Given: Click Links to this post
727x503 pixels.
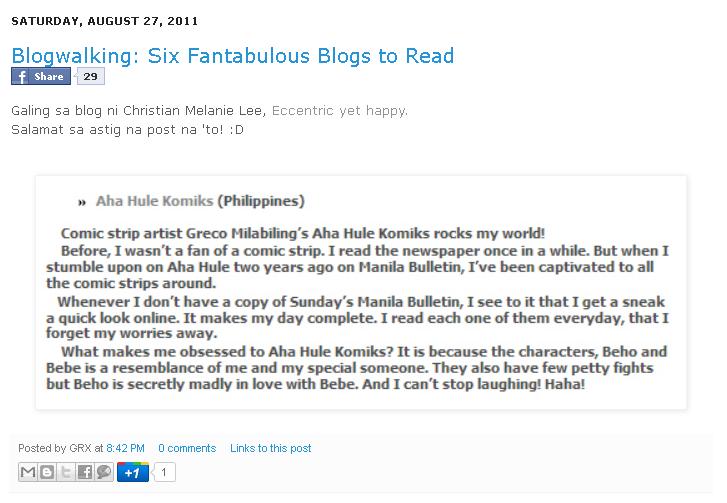Looking at the screenshot, I should click(x=271, y=448).
